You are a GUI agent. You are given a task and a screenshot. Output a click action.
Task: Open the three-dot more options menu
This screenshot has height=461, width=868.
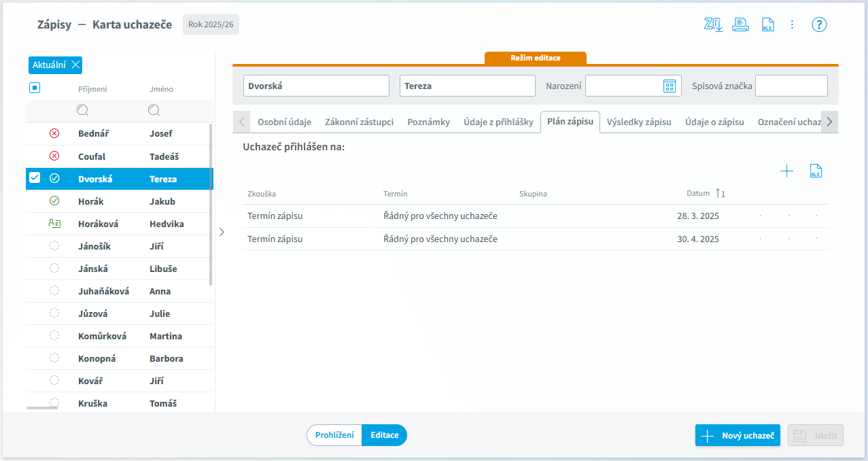click(x=792, y=24)
